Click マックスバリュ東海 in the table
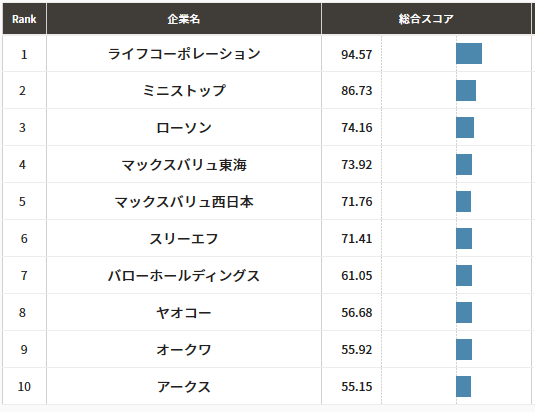Screen dimensions: 535x412 [184, 165]
